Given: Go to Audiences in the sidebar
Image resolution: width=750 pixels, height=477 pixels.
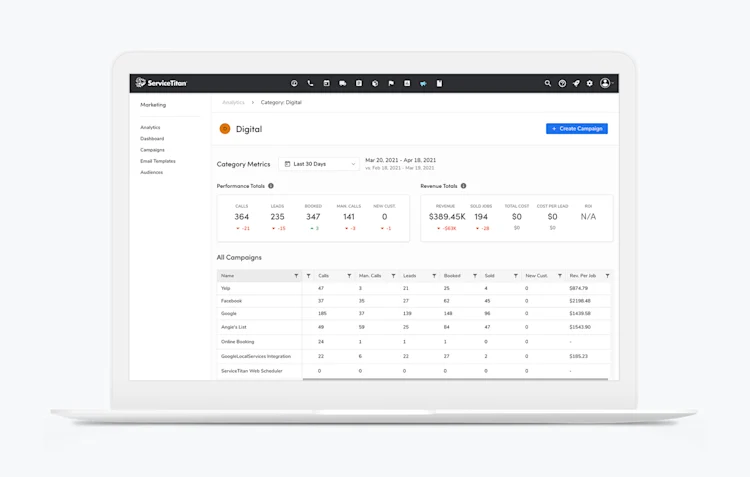Looking at the screenshot, I should click(x=152, y=172).
